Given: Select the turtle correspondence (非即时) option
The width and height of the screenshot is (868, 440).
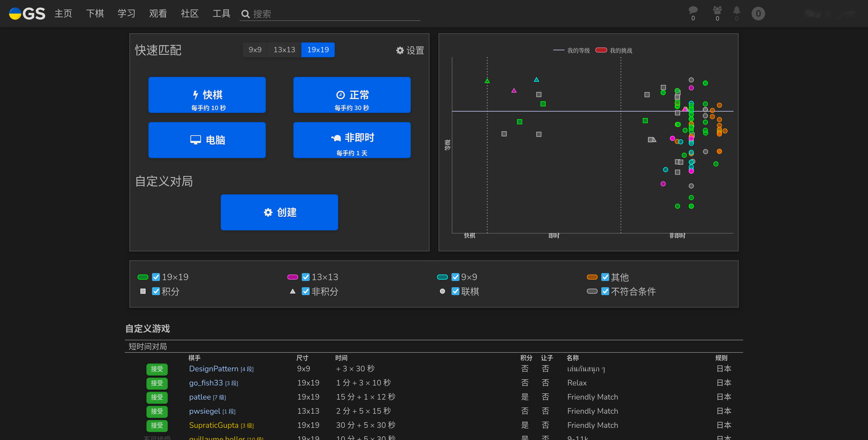Looking at the screenshot, I should coord(352,140).
